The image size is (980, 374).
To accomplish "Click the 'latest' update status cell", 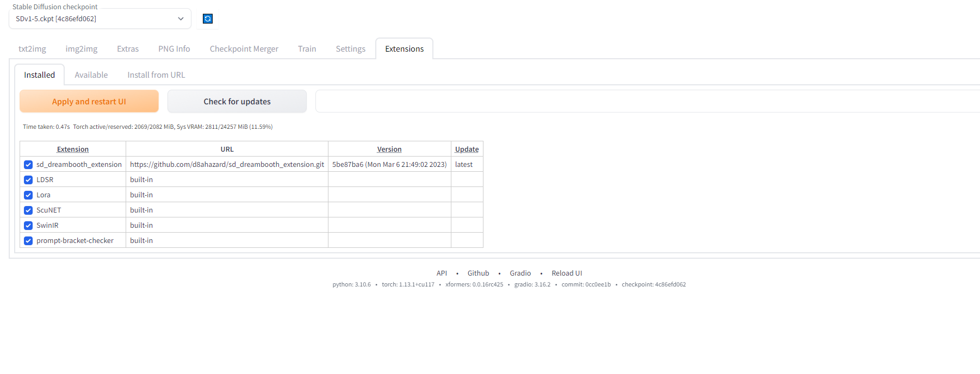I will [467, 165].
